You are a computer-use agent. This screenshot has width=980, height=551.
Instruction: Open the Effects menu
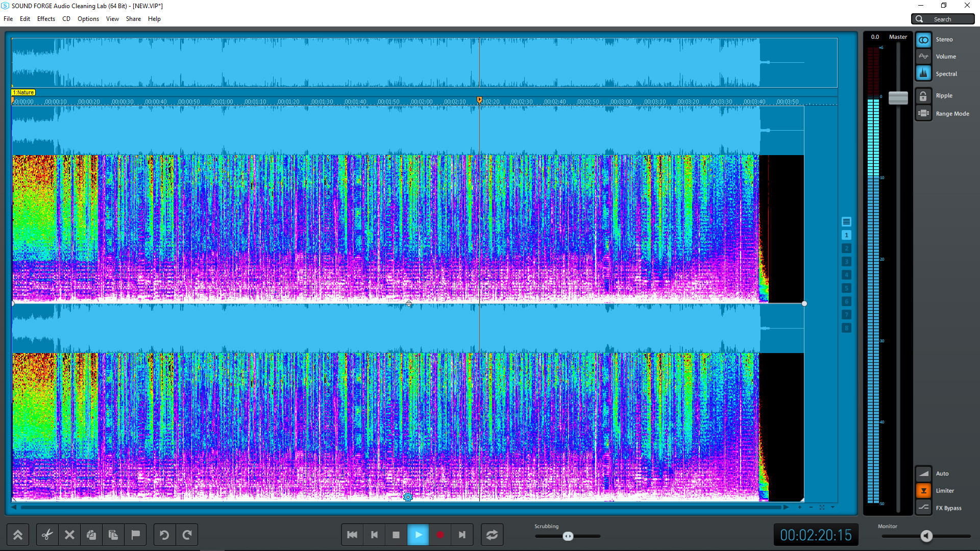[46, 19]
